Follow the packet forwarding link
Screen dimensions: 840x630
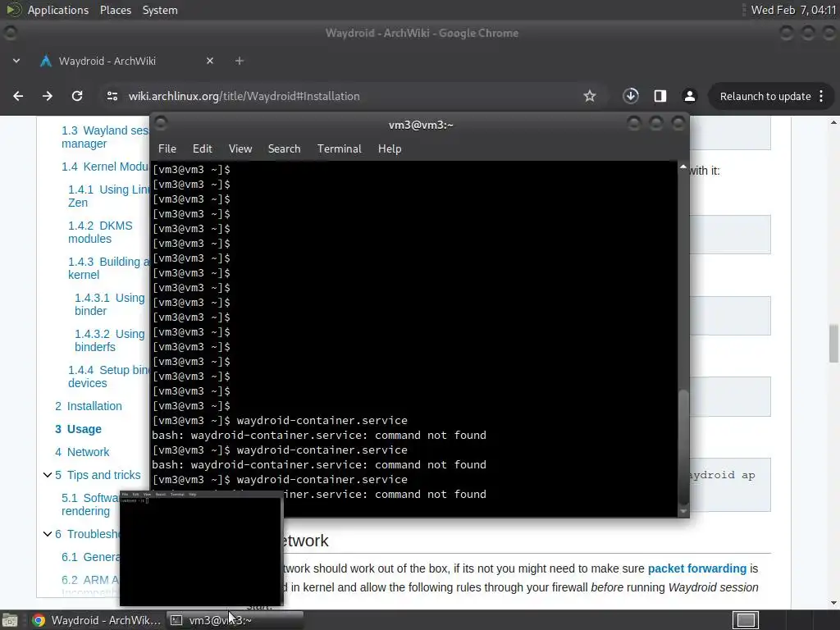(x=697, y=568)
